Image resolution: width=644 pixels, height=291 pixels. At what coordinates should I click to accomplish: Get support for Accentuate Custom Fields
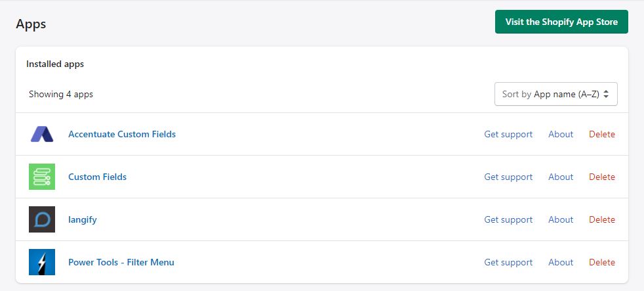508,135
